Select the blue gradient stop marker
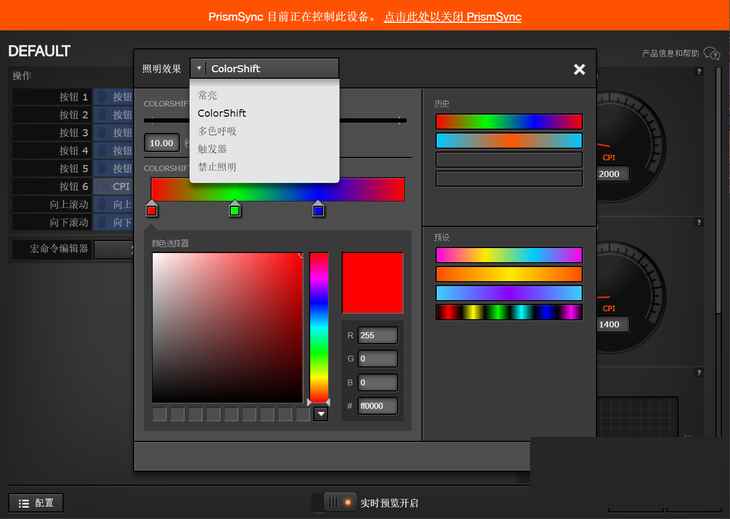 click(318, 209)
